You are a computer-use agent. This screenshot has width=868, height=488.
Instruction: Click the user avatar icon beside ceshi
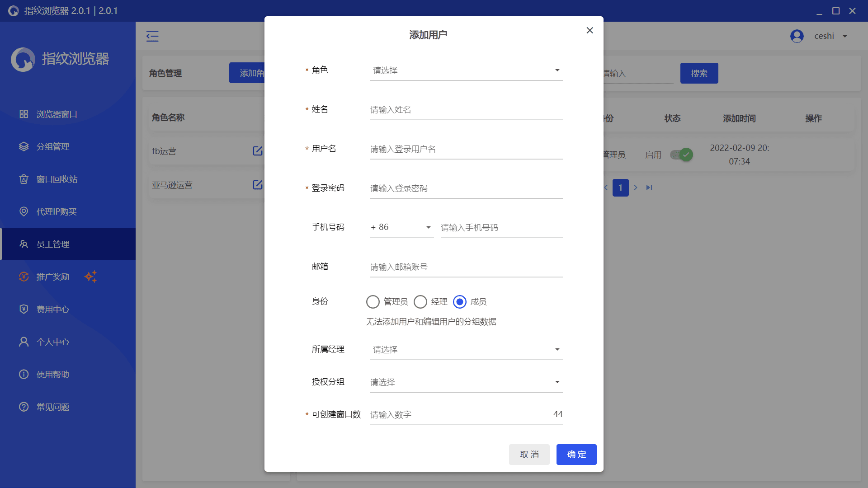(797, 36)
